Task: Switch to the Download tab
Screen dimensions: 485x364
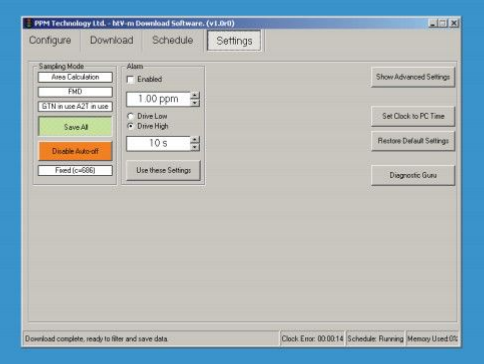Action: click(112, 40)
